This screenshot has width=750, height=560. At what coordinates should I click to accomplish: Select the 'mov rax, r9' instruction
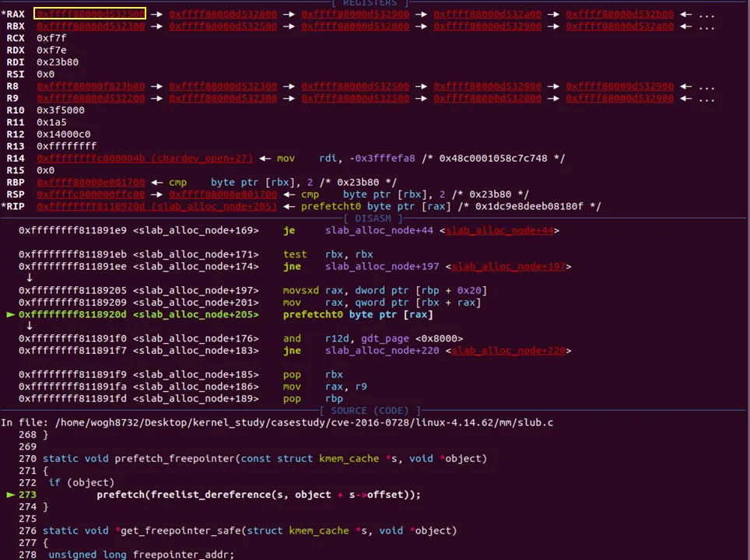point(324,386)
